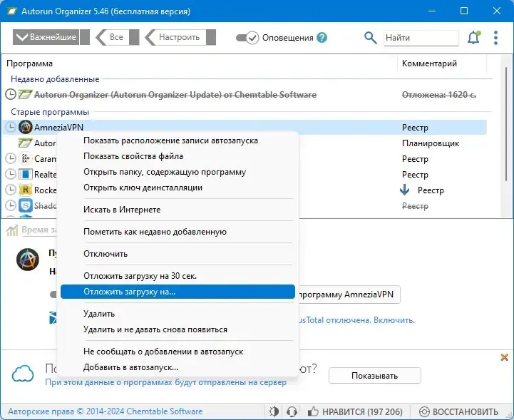This screenshot has width=514, height=420.
Task: Close the cloud prompt with orange X
Action: pyautogui.click(x=505, y=357)
